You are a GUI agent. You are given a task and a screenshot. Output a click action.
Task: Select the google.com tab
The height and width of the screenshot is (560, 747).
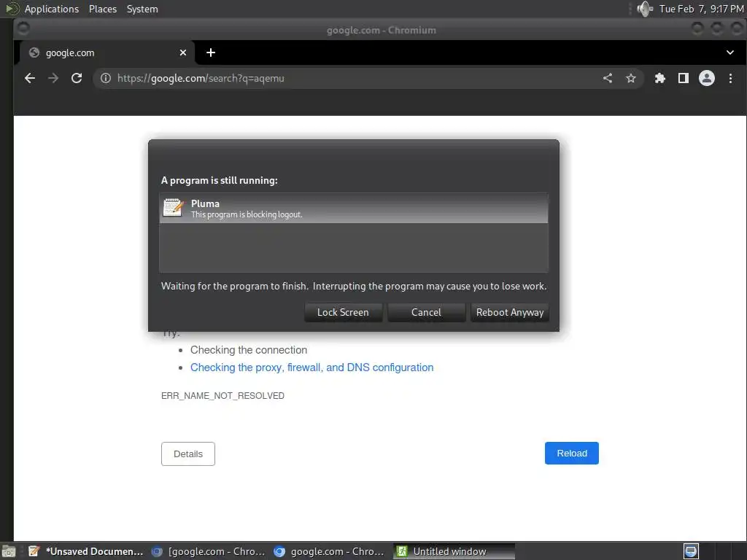point(107,52)
